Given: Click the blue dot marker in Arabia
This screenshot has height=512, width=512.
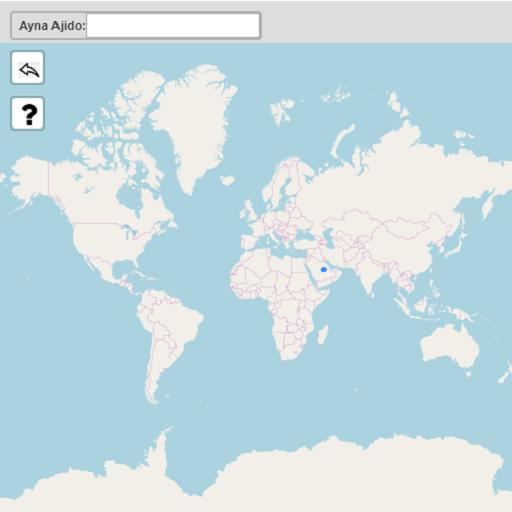Looking at the screenshot, I should click(324, 269).
